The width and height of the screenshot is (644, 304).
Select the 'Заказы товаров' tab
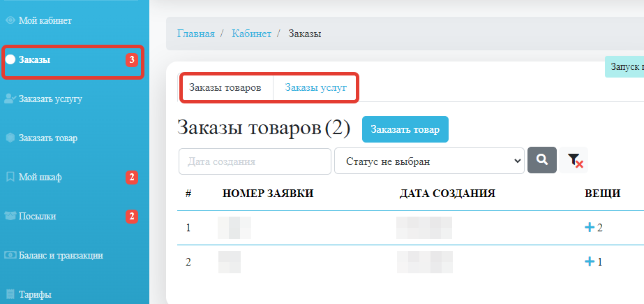225,88
